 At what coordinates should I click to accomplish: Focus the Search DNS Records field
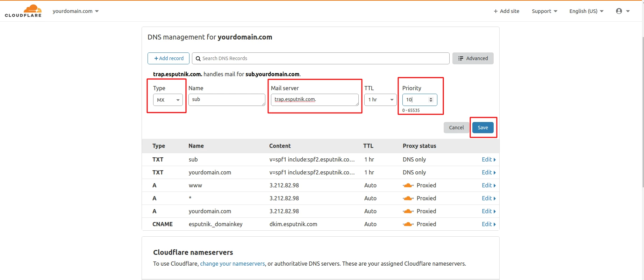[x=321, y=58]
